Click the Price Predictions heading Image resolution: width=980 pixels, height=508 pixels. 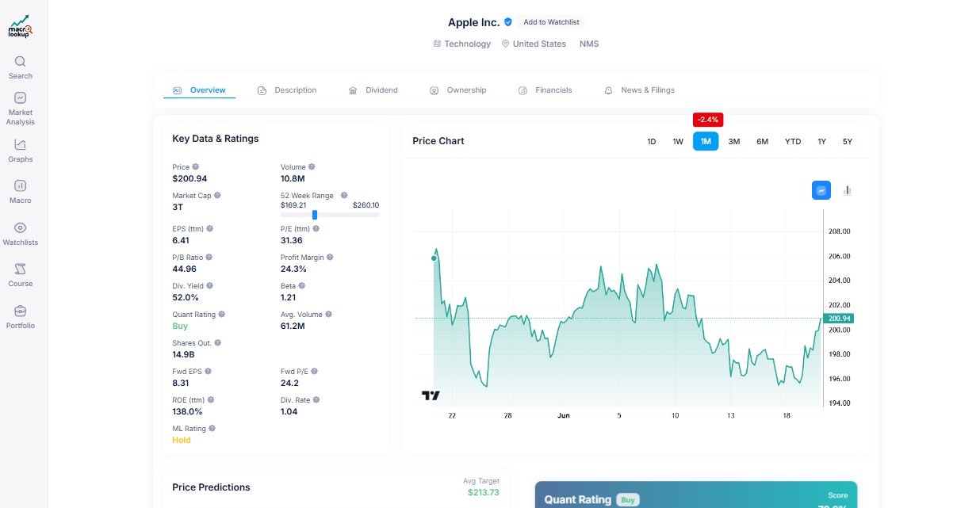[x=211, y=487]
